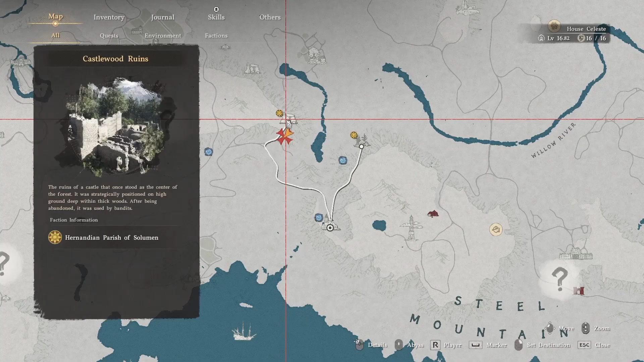This screenshot has height=362, width=644.
Task: Click the blue abyss portal left of map
Action: 209,152
